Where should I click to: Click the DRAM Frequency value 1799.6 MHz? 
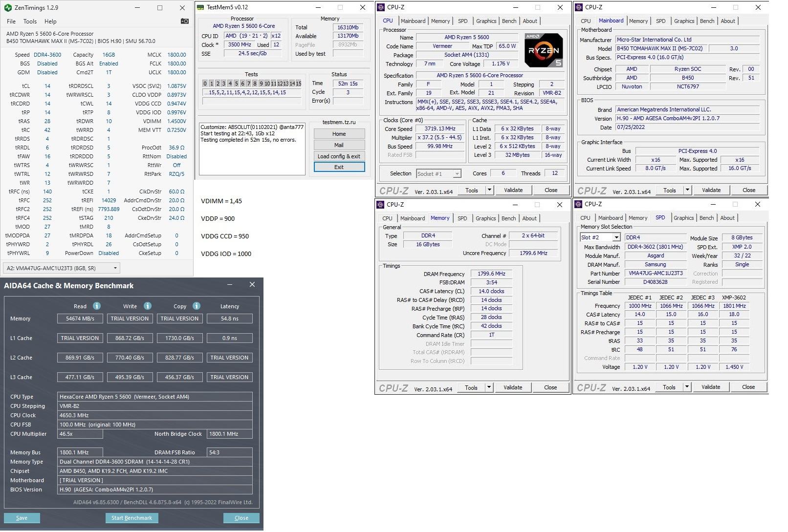(x=491, y=274)
